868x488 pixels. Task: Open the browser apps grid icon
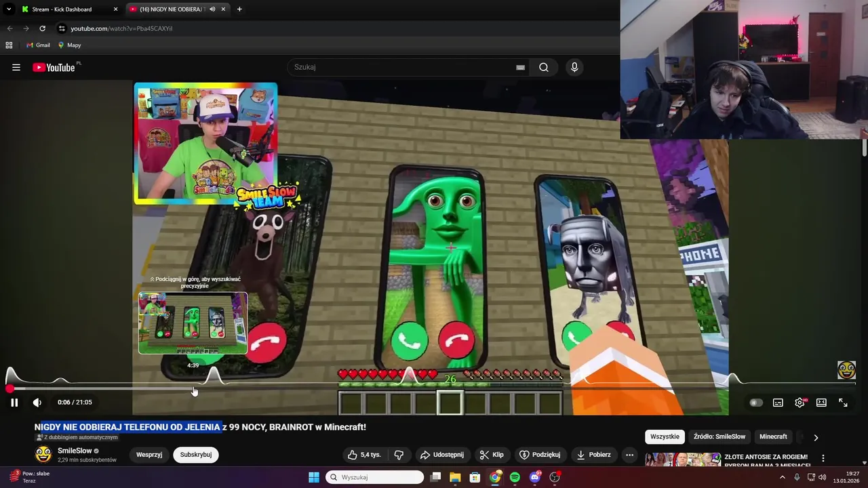[x=9, y=45]
